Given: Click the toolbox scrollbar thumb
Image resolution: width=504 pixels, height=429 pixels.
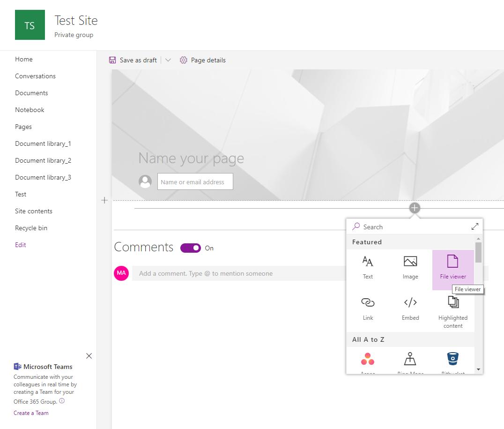Looking at the screenshot, I should point(478,252).
